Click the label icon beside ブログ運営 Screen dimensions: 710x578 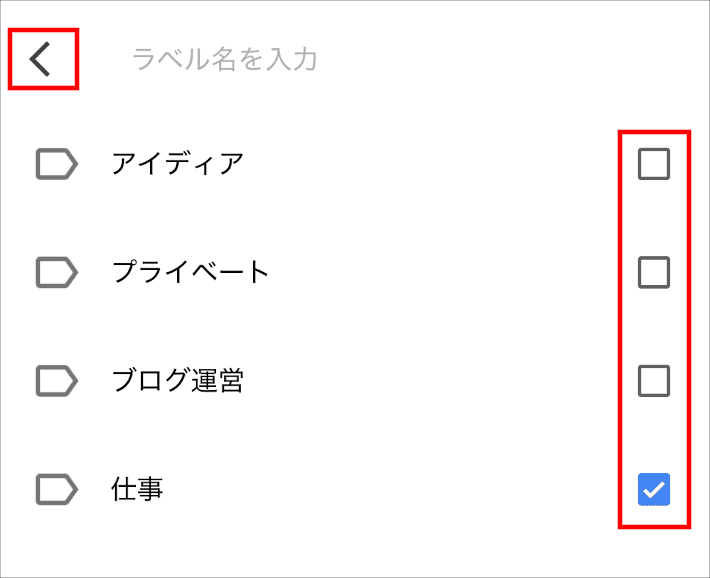coord(56,381)
